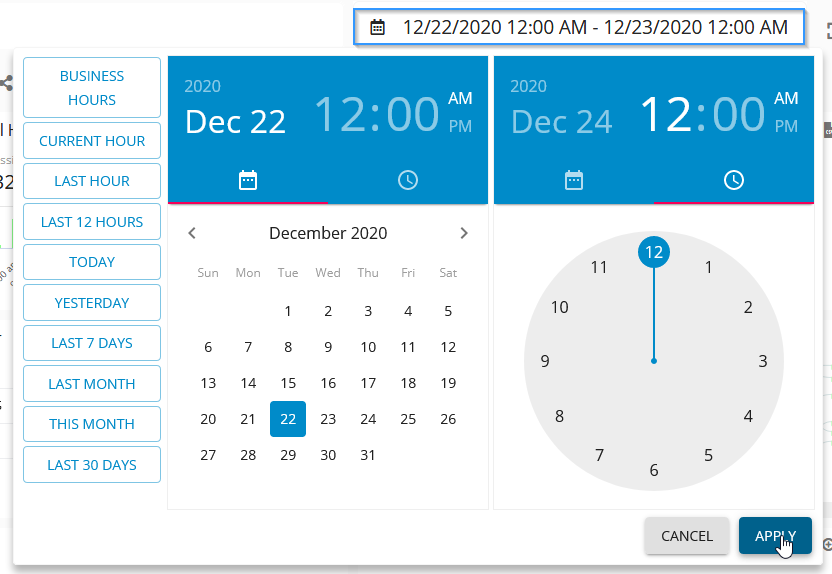Switch end picker to clock tab
Image resolution: width=832 pixels, height=574 pixels.
point(734,180)
